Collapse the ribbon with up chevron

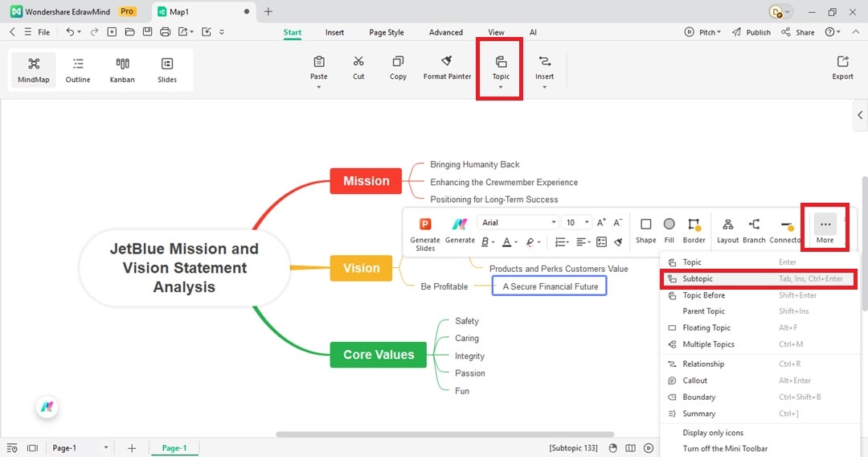tap(856, 32)
